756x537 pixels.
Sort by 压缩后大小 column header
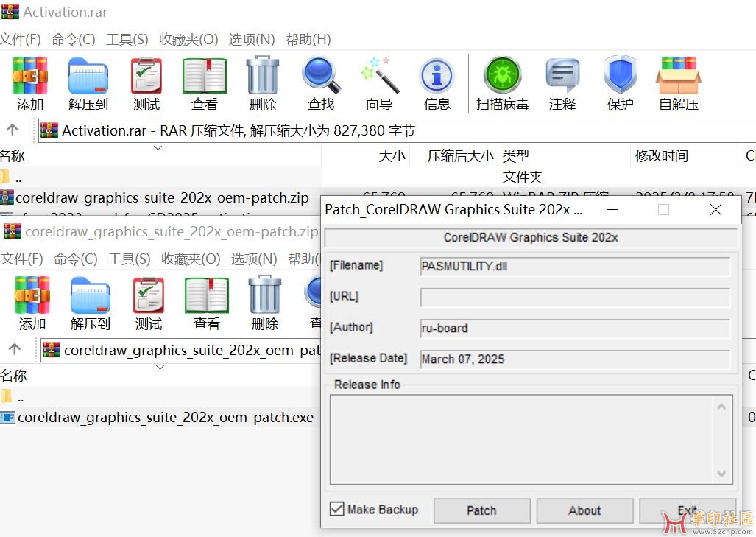tap(453, 155)
